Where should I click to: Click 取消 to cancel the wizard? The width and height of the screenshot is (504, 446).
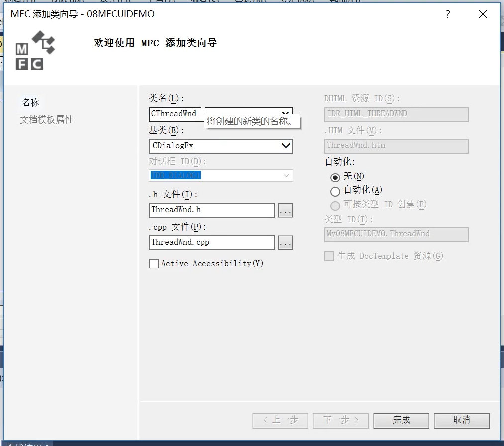(462, 420)
